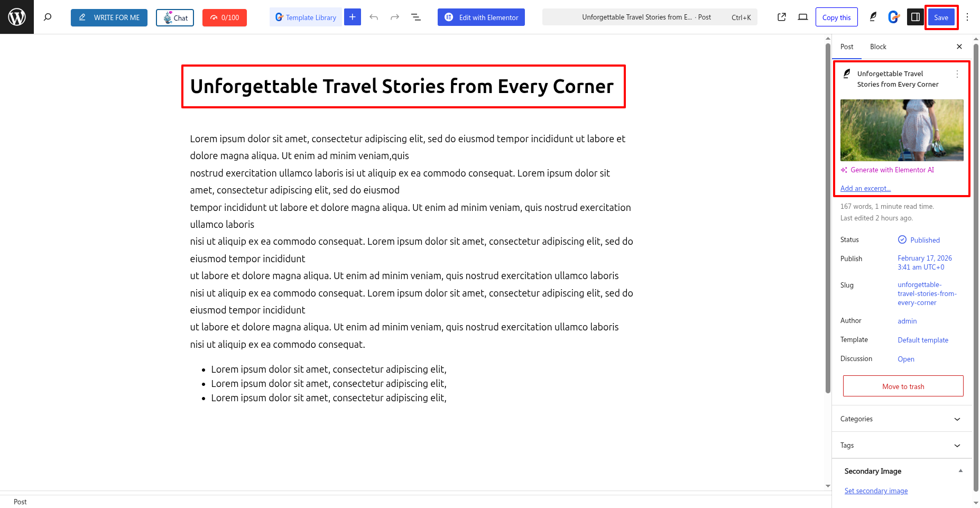Click the blue plus block inserter
Viewport: 980px width, 508px height.
352,17
